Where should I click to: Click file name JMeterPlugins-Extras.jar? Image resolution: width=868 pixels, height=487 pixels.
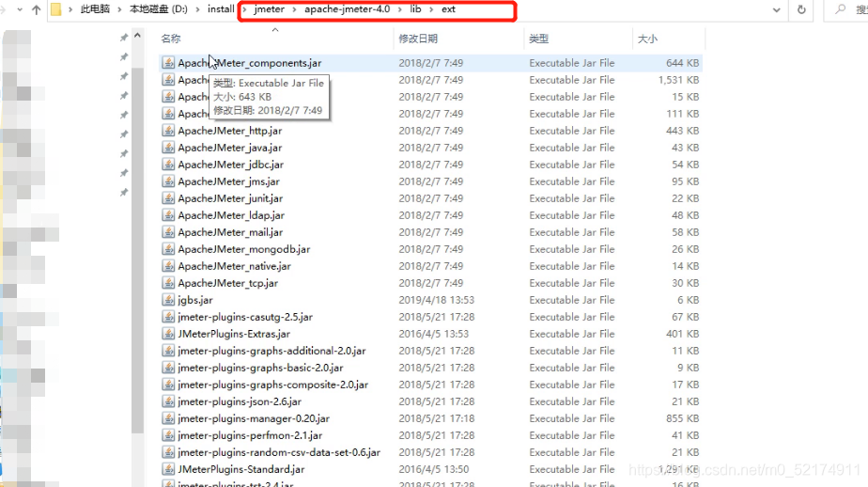pyautogui.click(x=234, y=334)
